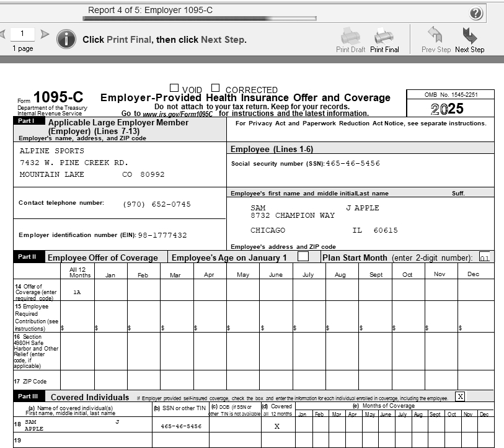Open help with the question mark icon

[x=476, y=13]
